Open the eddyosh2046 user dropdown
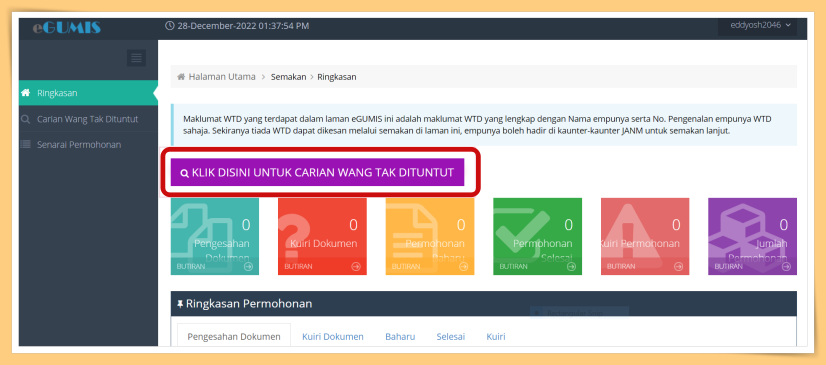 click(757, 25)
